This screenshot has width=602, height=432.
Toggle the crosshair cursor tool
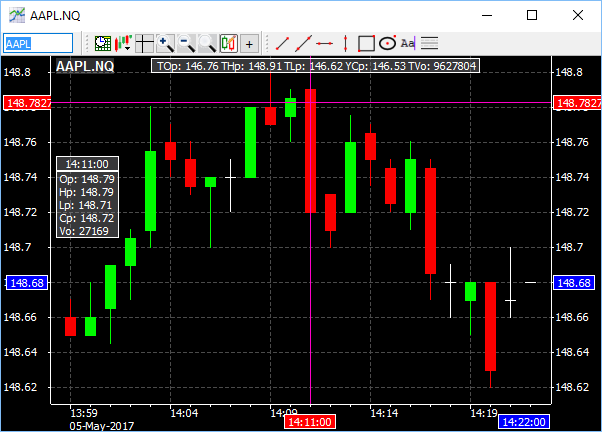point(145,43)
